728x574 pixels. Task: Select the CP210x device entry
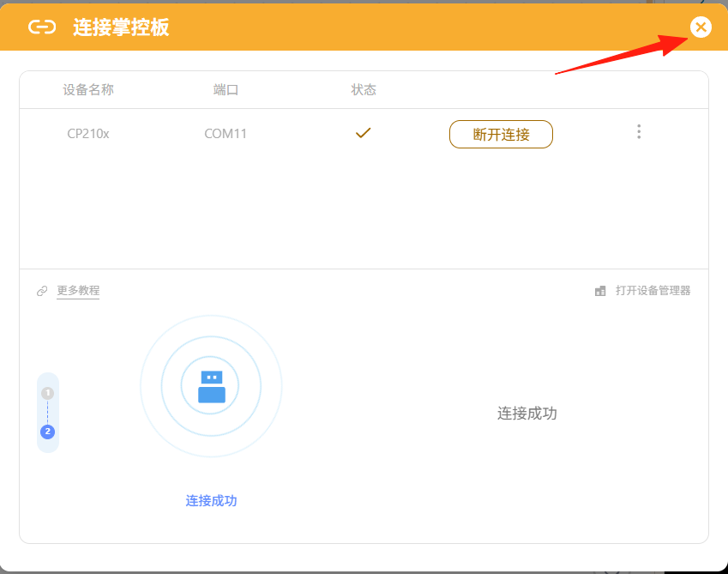pos(88,134)
